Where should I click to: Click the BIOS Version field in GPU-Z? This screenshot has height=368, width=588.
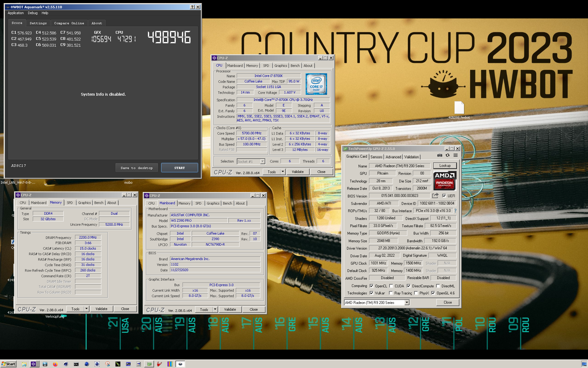tap(400, 196)
